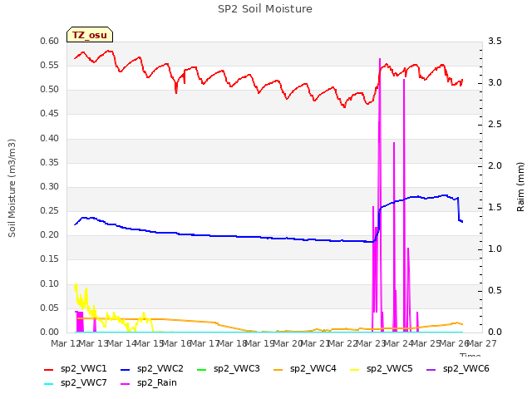This screenshot has height=399, width=532.
Task: Click blue sp2_VWC2 legend color marker
Action: [x=126, y=369]
